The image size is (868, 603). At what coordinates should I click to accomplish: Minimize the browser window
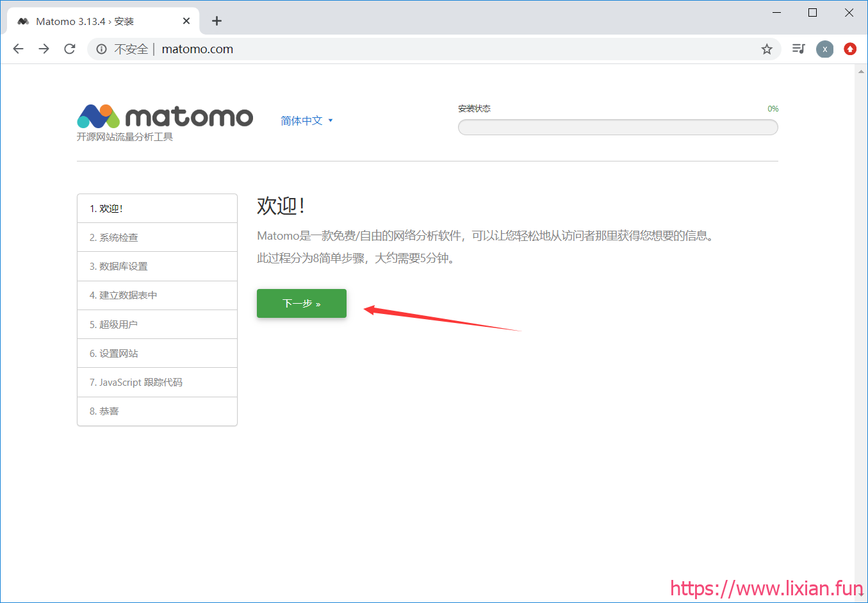coord(777,13)
